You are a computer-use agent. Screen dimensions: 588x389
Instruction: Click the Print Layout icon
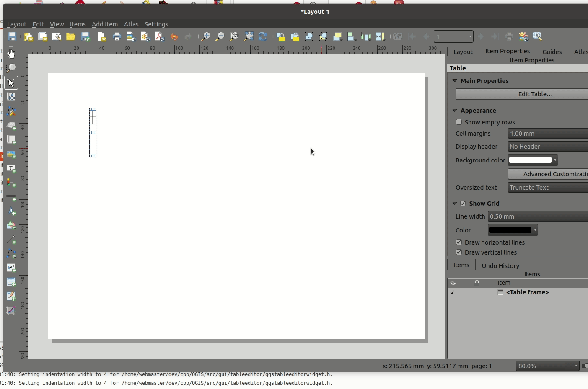[x=117, y=37]
